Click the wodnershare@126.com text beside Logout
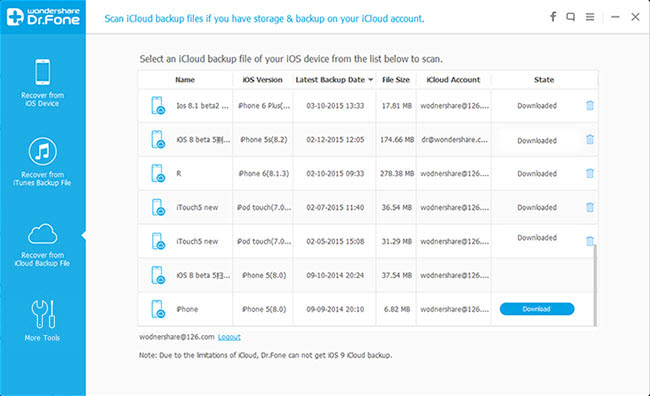This screenshot has width=650, height=396. point(177,337)
